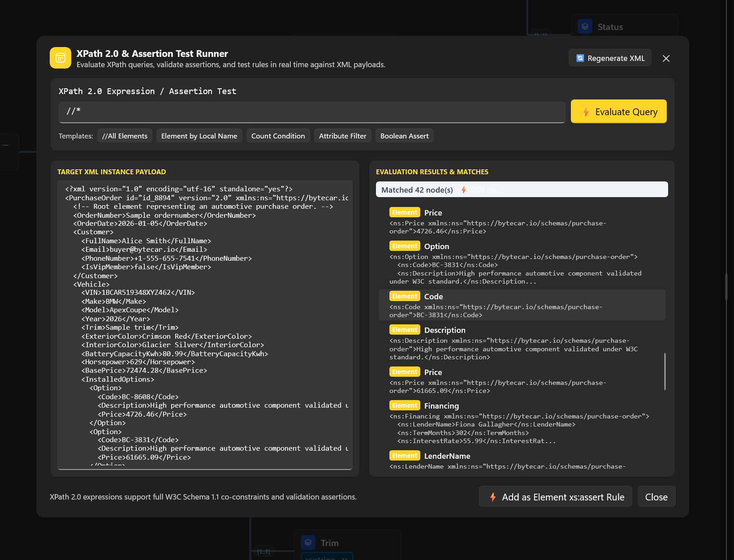
Task: Click the Element badge beside Financing
Action: click(405, 405)
